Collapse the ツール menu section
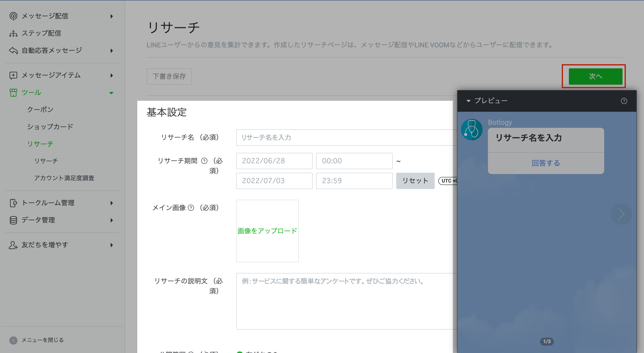Viewport: 644px width, 353px height. tap(112, 93)
